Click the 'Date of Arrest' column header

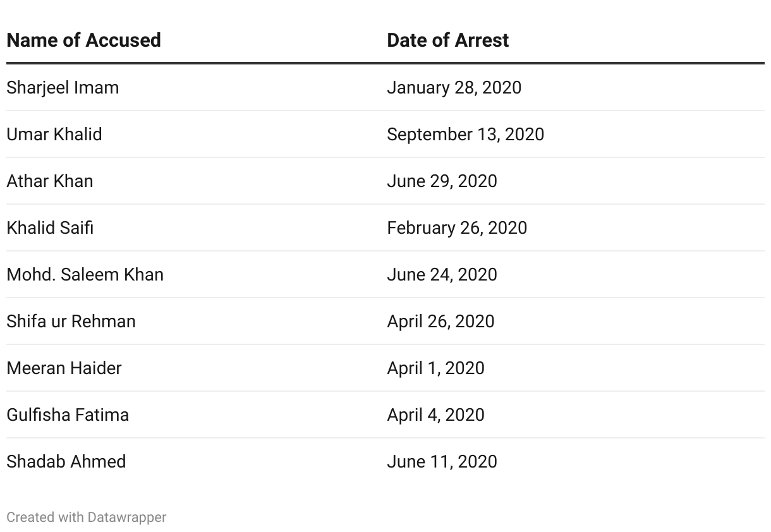tap(447, 40)
